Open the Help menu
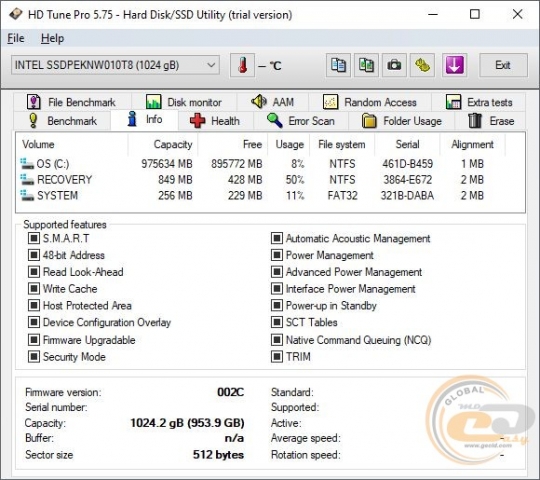The image size is (540, 480). click(52, 38)
